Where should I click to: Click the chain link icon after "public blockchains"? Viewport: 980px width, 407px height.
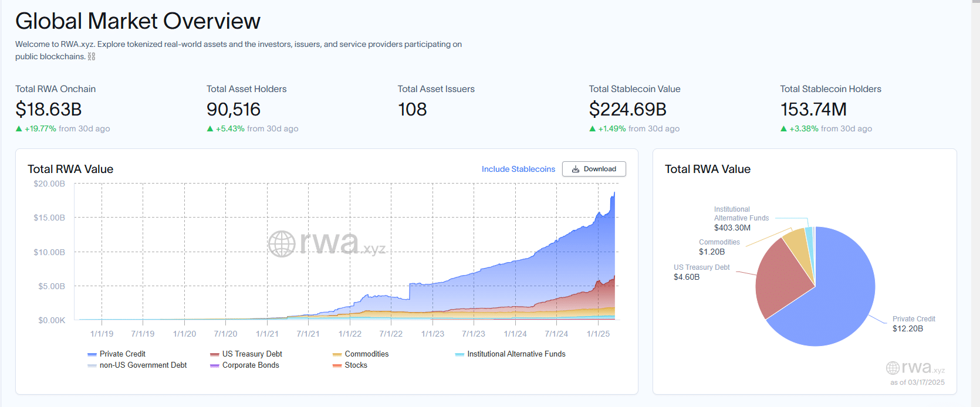92,57
